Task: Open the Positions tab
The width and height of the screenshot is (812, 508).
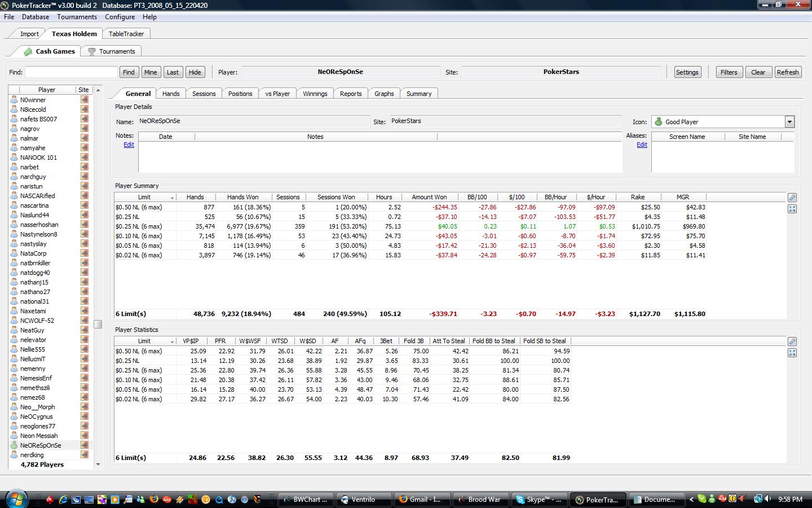Action: (240, 94)
